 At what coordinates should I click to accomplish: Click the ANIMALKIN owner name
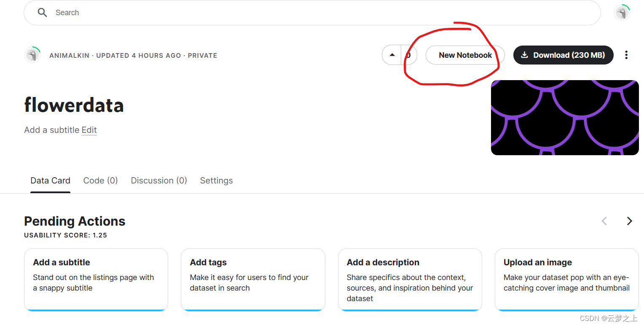click(69, 55)
